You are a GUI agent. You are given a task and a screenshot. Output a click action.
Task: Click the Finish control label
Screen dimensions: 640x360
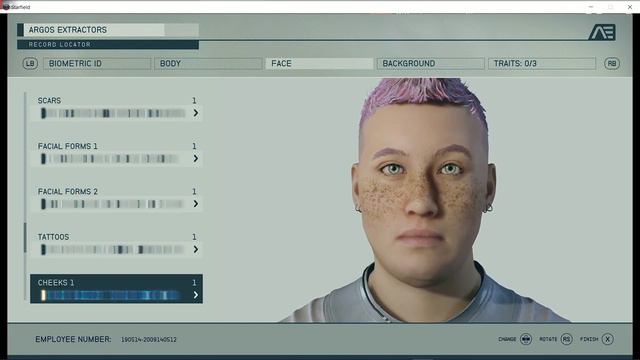click(589, 339)
